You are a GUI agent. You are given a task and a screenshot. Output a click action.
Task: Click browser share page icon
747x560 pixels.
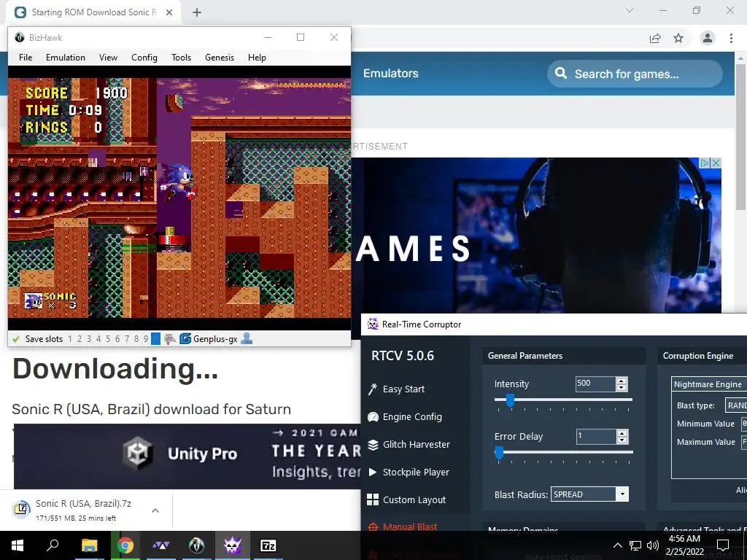(x=655, y=38)
